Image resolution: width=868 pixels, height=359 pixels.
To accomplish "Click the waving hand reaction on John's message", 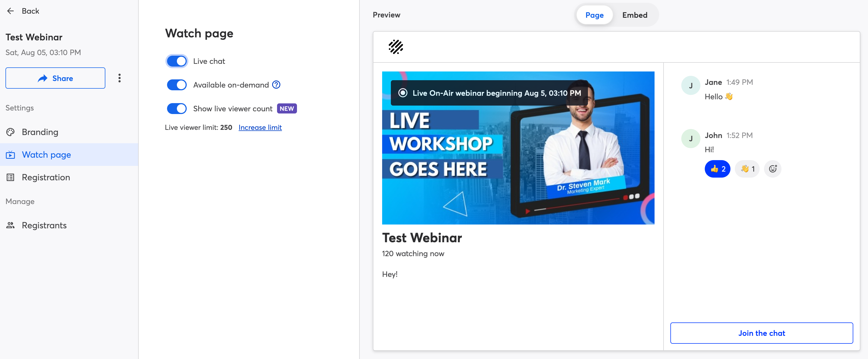I will coord(747,169).
